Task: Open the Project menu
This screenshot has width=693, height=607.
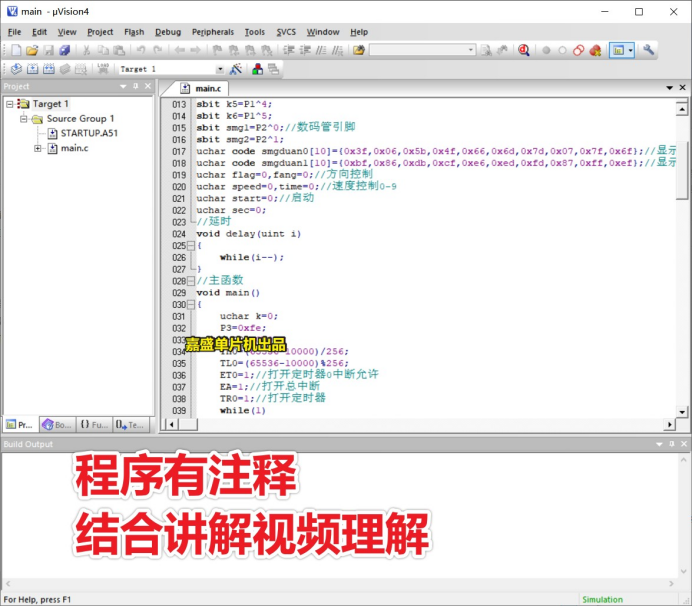Action: (x=100, y=32)
